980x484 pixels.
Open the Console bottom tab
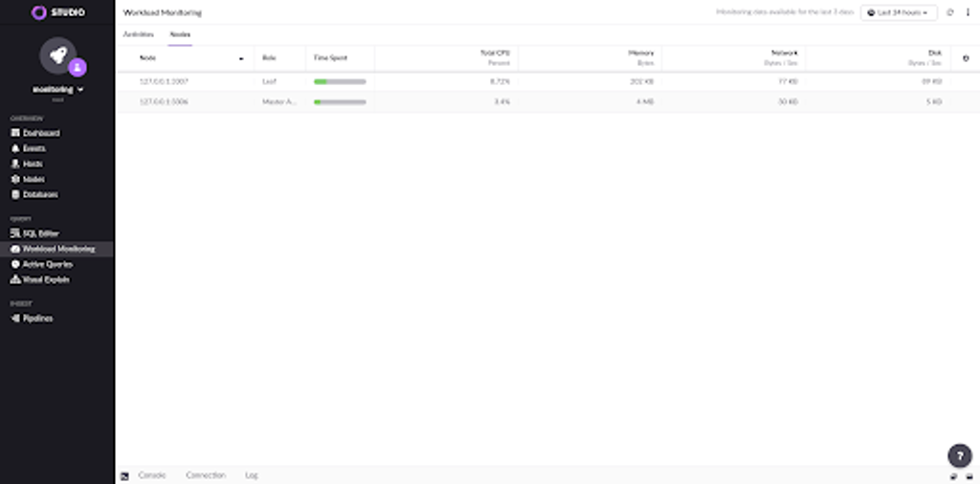point(152,475)
